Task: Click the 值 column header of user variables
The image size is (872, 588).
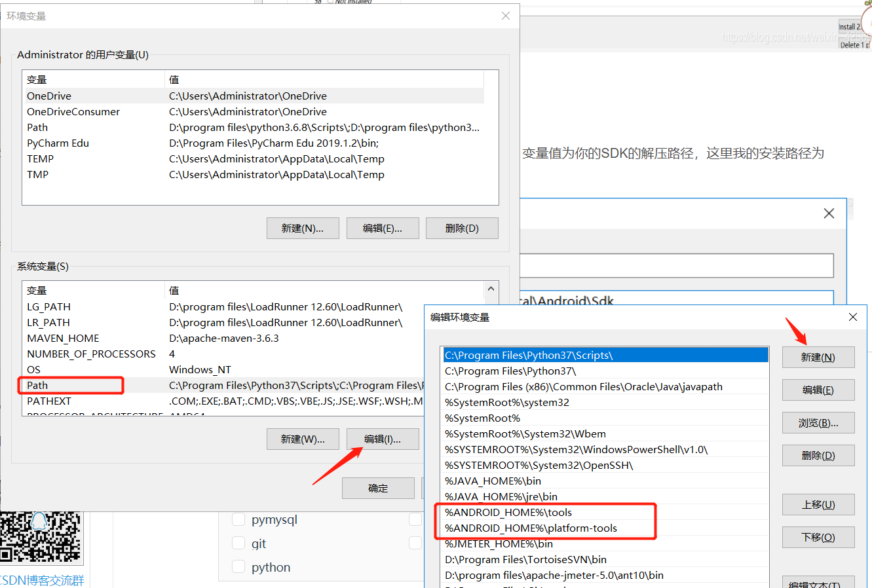Action: tap(324, 80)
